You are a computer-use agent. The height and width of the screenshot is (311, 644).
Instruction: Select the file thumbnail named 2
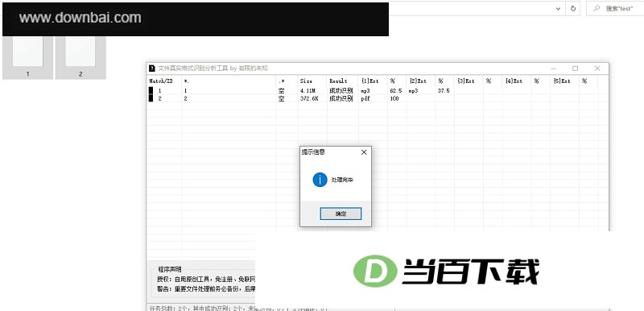tap(80, 57)
